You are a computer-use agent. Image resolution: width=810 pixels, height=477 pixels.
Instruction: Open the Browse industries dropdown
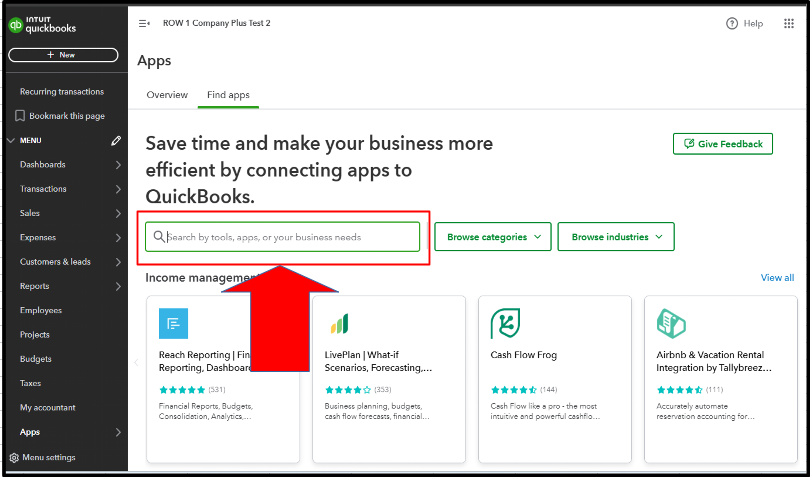click(616, 237)
